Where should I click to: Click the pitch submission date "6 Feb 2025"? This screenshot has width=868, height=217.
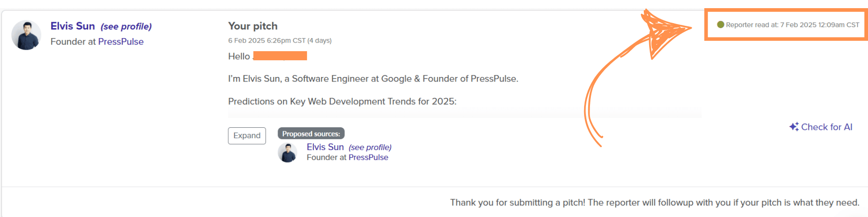coord(246,40)
